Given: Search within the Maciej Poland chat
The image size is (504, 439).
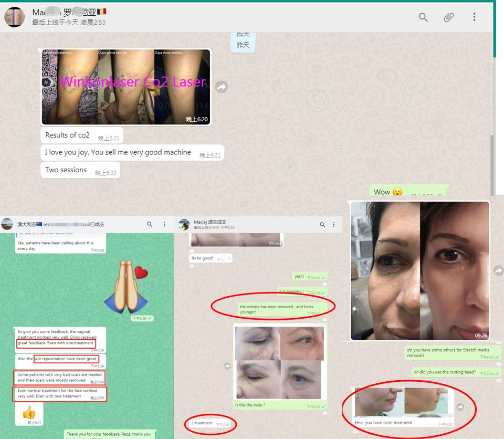Looking at the screenshot, I should [x=322, y=225].
